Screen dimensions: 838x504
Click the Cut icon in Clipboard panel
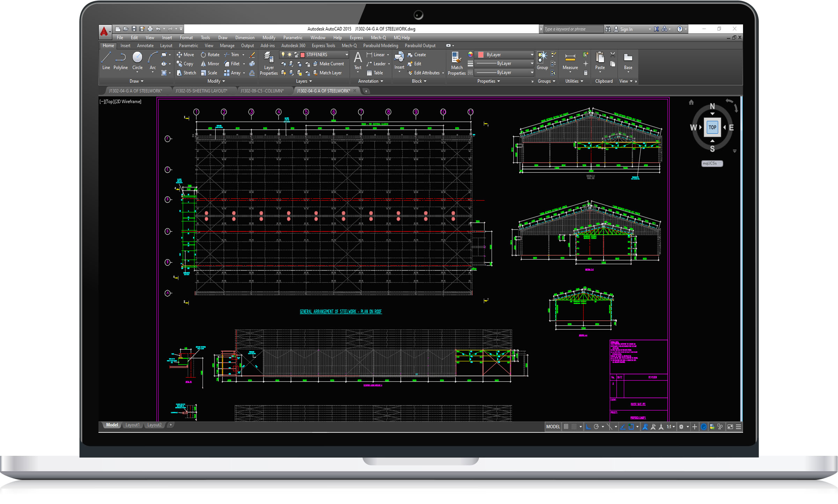pyautogui.click(x=613, y=55)
